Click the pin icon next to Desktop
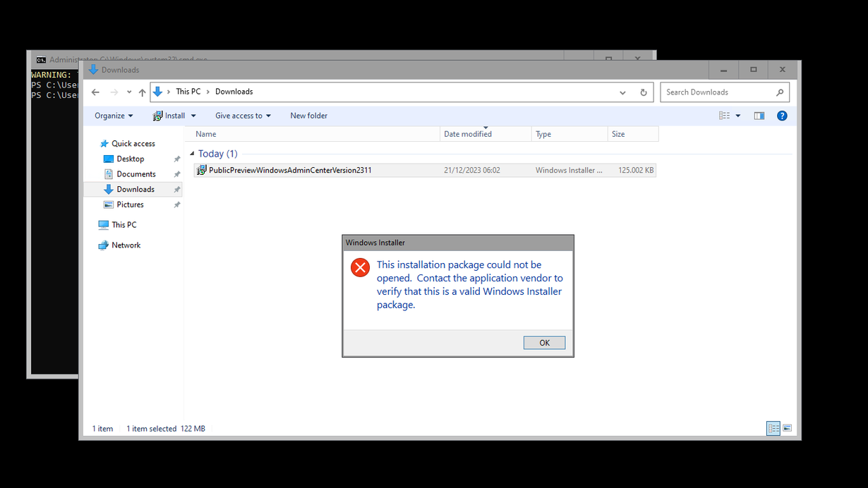Image resolution: width=868 pixels, height=488 pixels. (176, 159)
